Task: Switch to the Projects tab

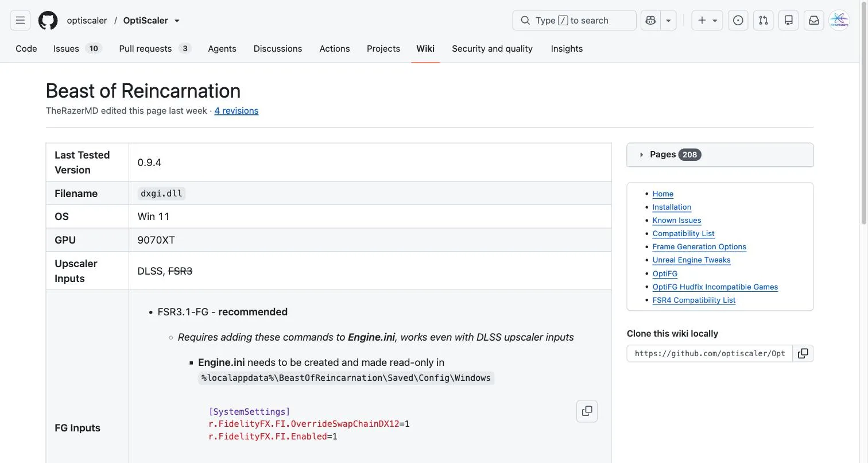Action: pos(383,48)
